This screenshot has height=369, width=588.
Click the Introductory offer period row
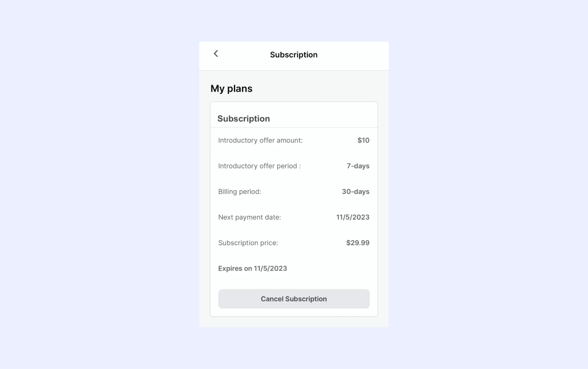coord(260,166)
